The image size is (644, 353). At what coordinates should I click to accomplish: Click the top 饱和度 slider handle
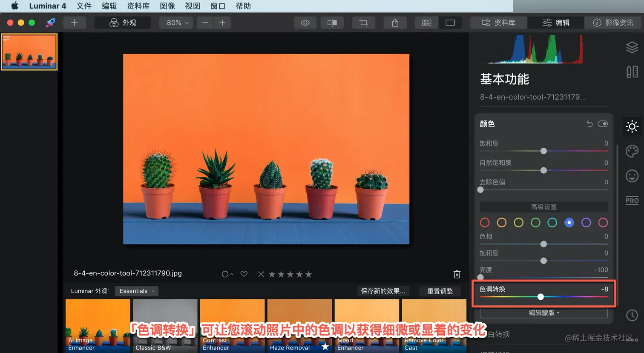(543, 151)
